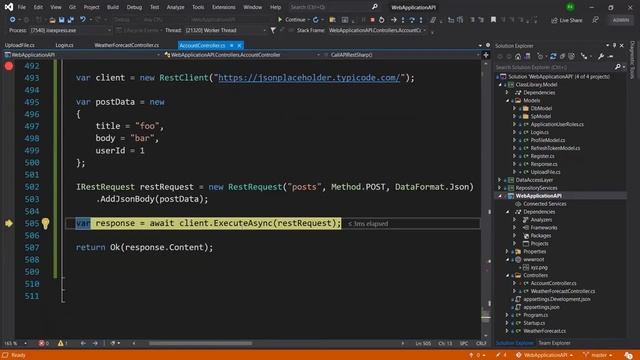Click the notifications icon in the status bar
640x360 pixels.
(629, 355)
